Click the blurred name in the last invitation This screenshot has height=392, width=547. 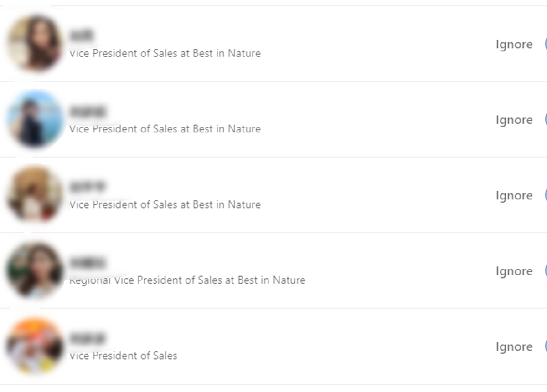click(x=88, y=338)
